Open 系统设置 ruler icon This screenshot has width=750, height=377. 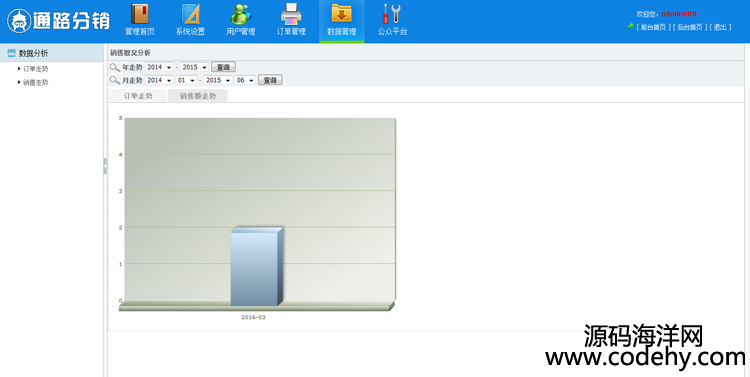[x=190, y=14]
